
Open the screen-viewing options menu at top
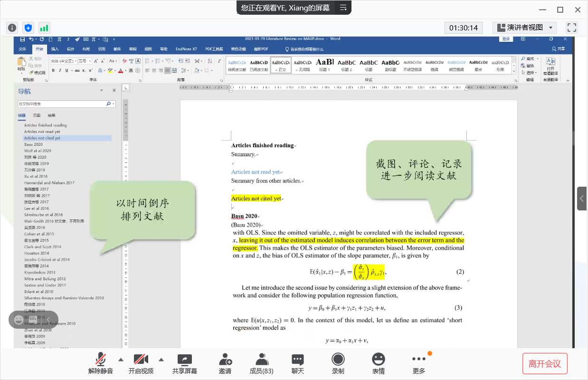tap(343, 8)
